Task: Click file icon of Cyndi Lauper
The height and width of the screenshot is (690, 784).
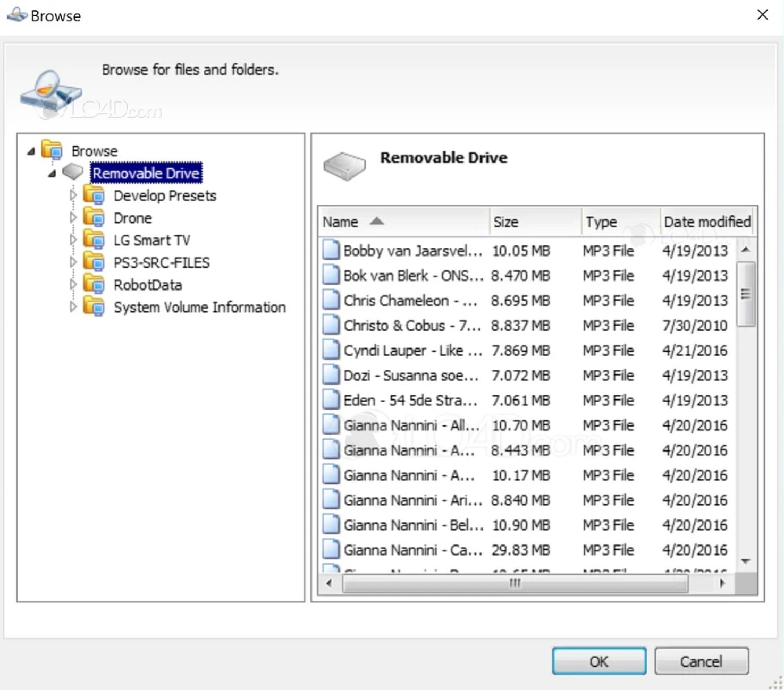Action: click(331, 350)
